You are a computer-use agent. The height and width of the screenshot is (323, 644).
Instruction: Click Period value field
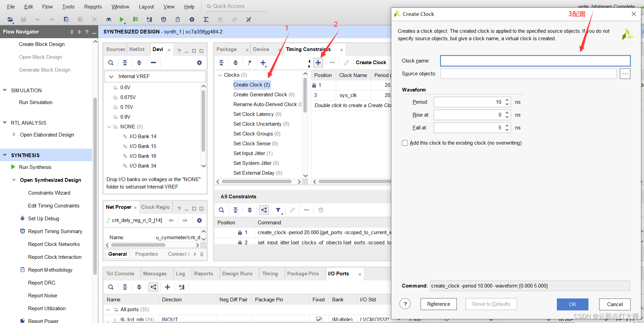(x=469, y=102)
